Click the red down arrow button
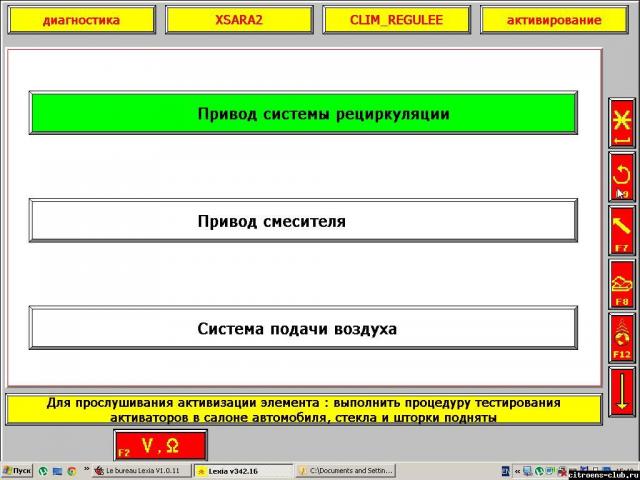 point(622,392)
